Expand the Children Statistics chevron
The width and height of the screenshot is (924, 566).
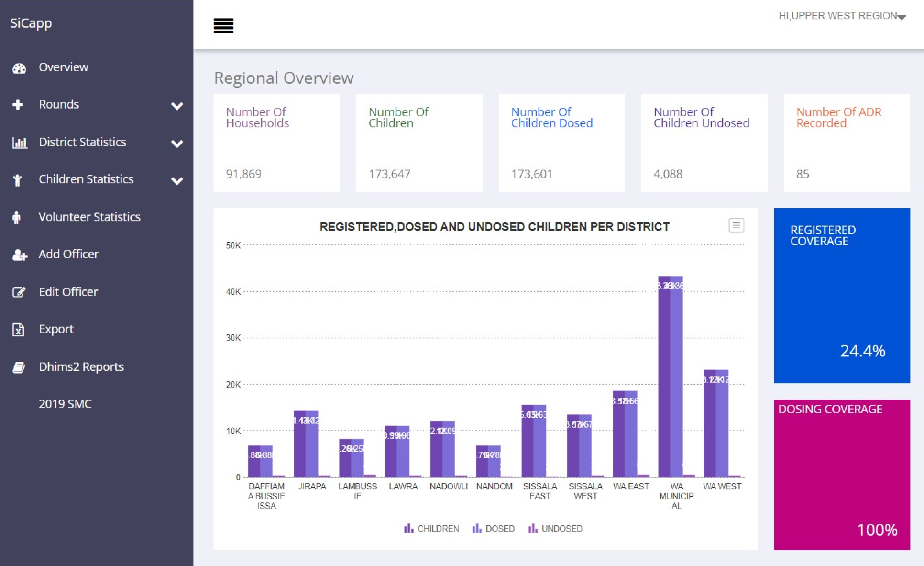coord(177,180)
